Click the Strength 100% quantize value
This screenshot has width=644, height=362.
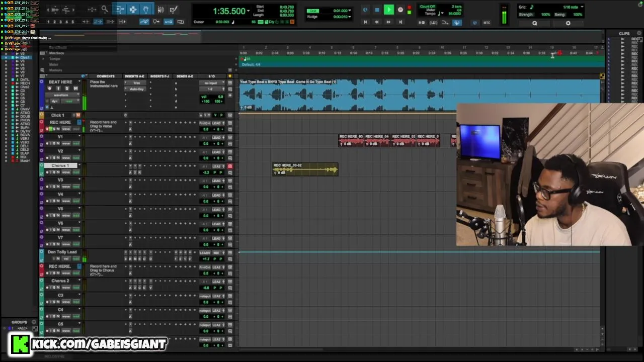(x=546, y=15)
